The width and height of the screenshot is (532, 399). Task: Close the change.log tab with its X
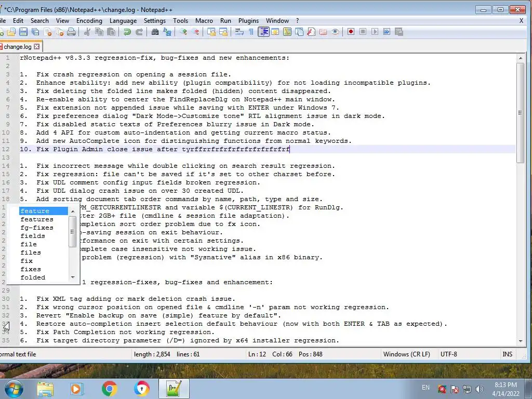[x=37, y=46]
